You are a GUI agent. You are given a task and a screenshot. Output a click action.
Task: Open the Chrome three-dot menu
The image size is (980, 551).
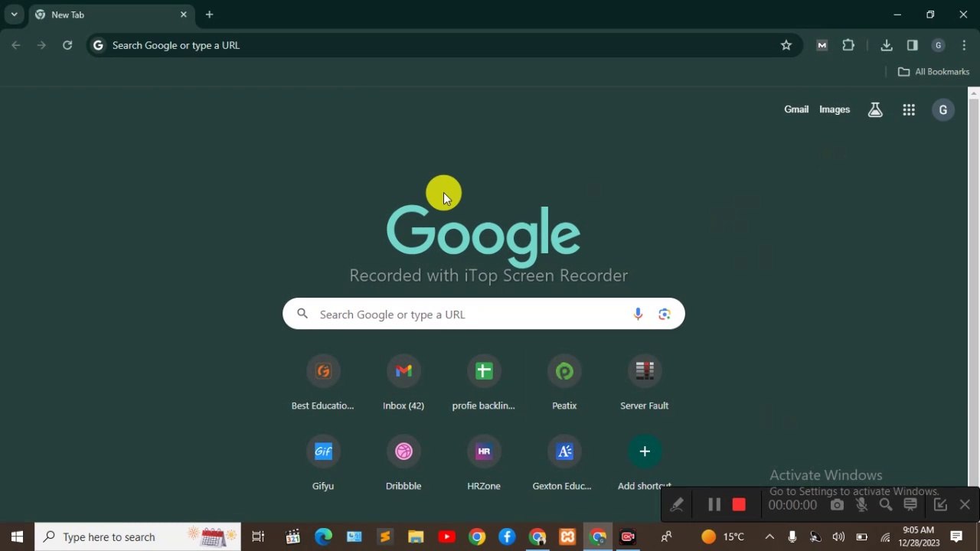coord(964,45)
